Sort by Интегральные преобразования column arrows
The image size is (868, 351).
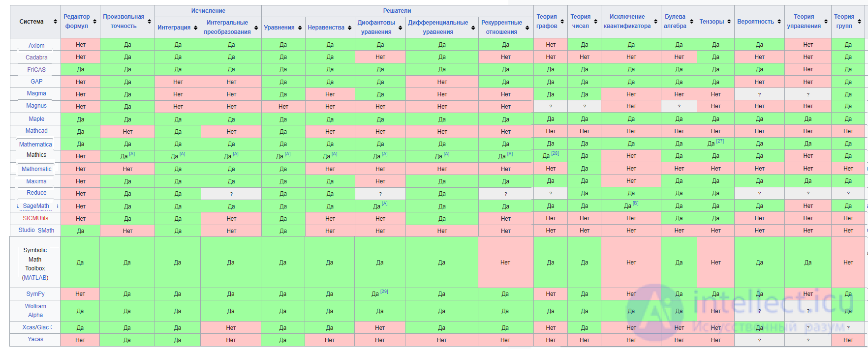point(256,28)
